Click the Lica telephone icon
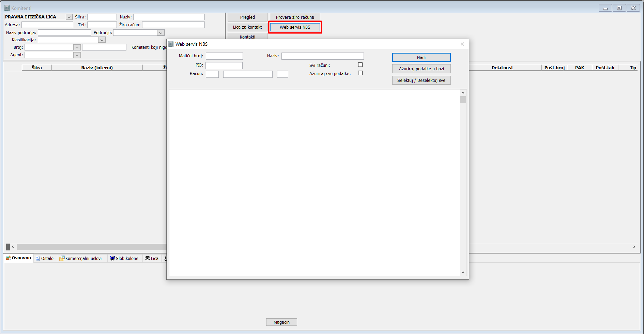 point(147,258)
